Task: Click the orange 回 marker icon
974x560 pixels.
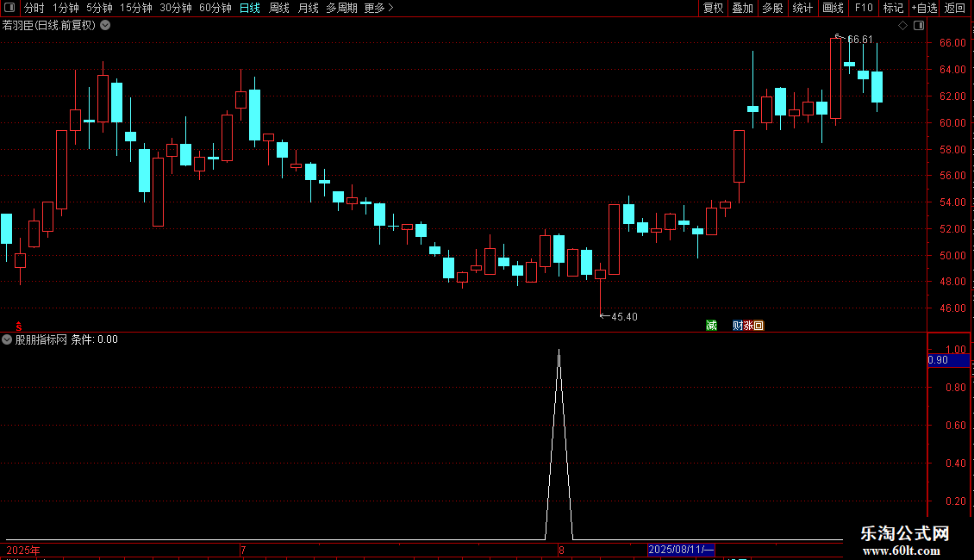Action: coord(759,326)
